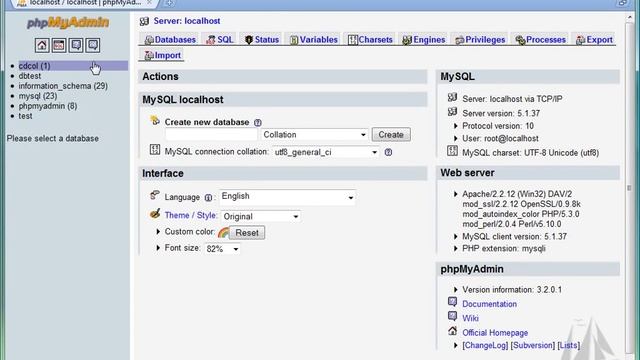Viewport: 640px width, 360px height.
Task: Open the Status tab
Action: 261,40
